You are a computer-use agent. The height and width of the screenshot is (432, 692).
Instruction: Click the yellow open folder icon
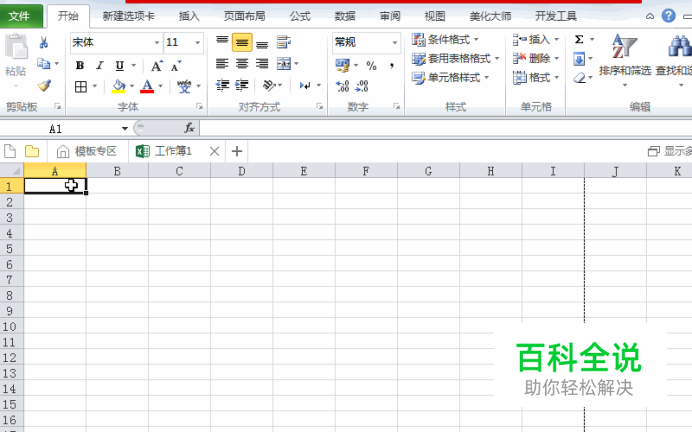[32, 151]
